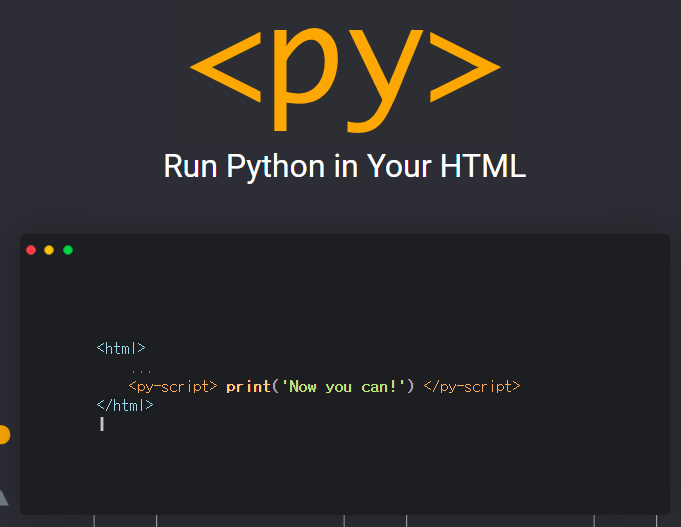Click the yellow dot in the code window
This screenshot has height=527, width=681.
[x=49, y=250]
